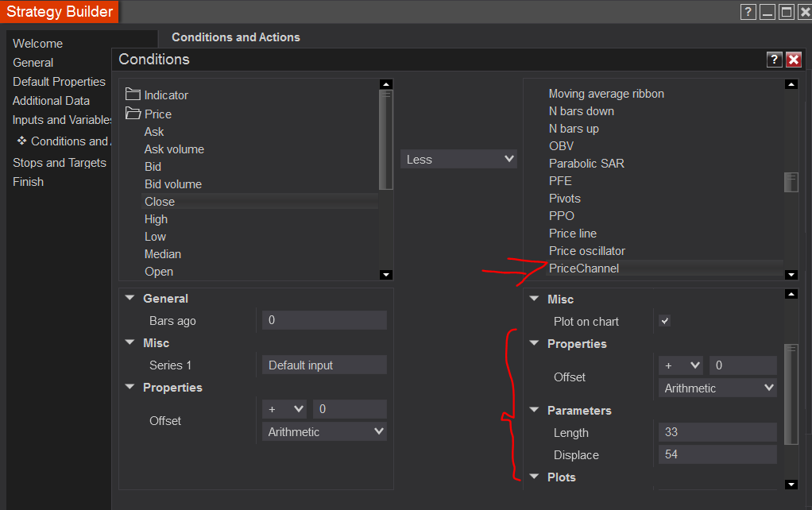The image size is (812, 510).
Task: Open the left offset plus sign dropdown
Action: click(285, 409)
